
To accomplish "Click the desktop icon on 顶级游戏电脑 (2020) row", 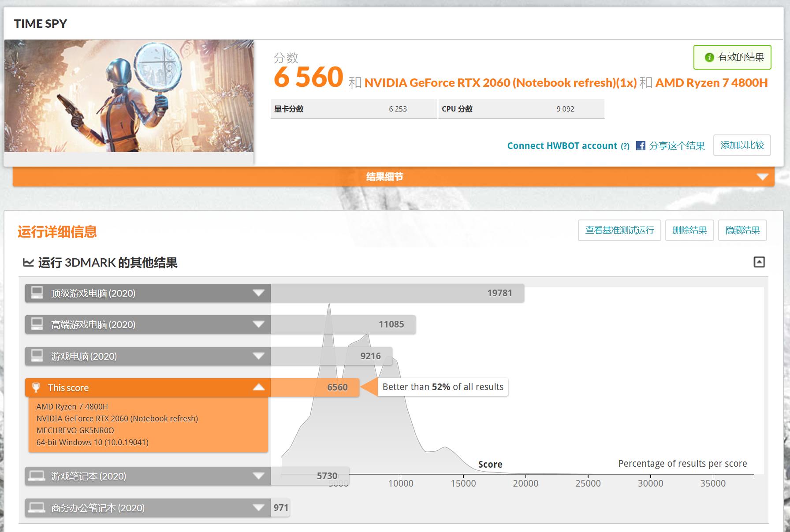I will pos(37,293).
